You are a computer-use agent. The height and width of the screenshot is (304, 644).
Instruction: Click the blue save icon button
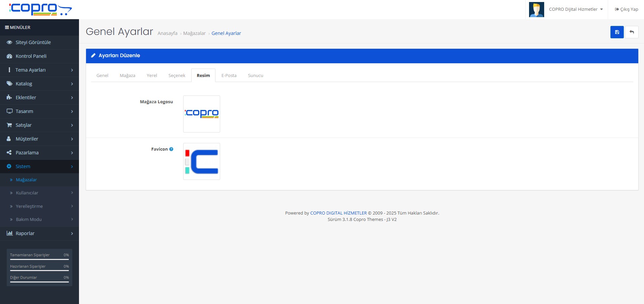coord(617,32)
